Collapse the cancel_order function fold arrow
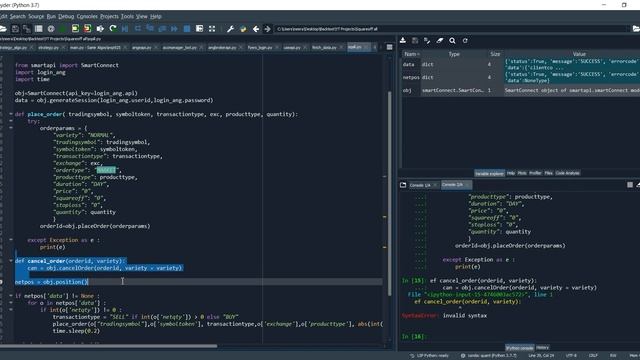The height and width of the screenshot is (360, 640). tap(11, 261)
